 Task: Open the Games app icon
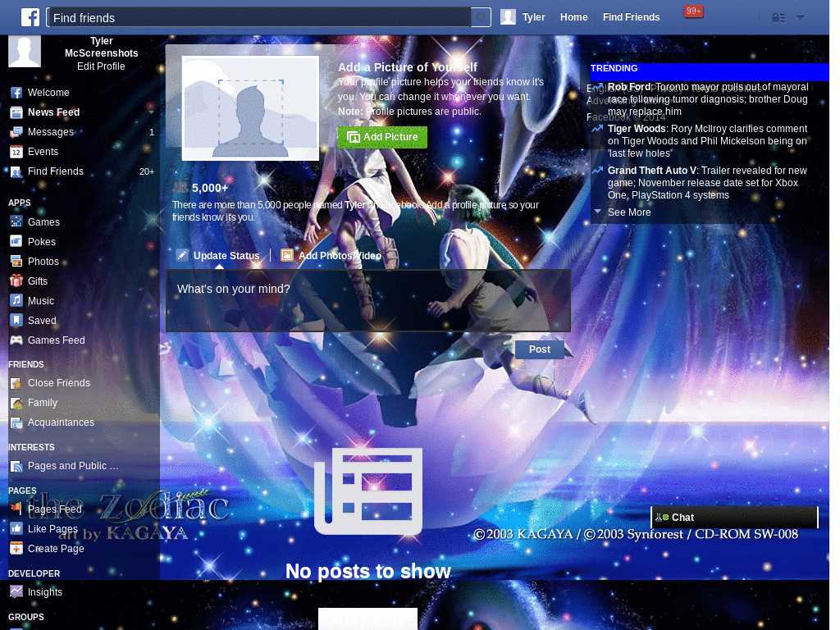(16, 221)
